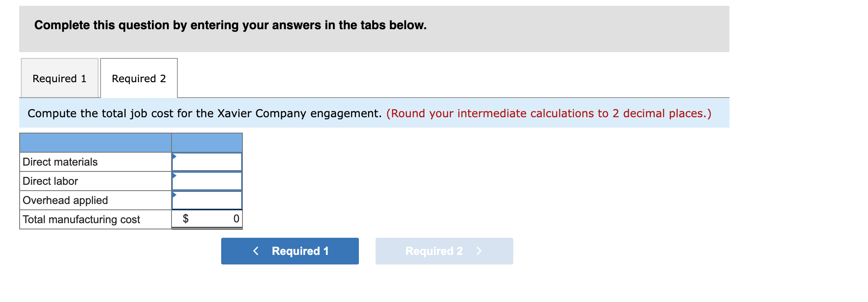The height and width of the screenshot is (302, 868).
Task: Switch to the Required 2 tab
Action: point(139,78)
